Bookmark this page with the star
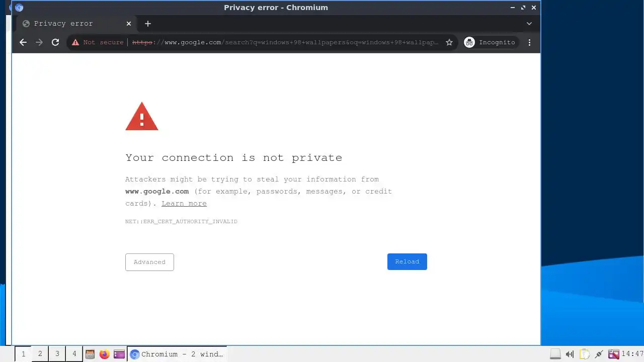The width and height of the screenshot is (644, 362). [449, 42]
